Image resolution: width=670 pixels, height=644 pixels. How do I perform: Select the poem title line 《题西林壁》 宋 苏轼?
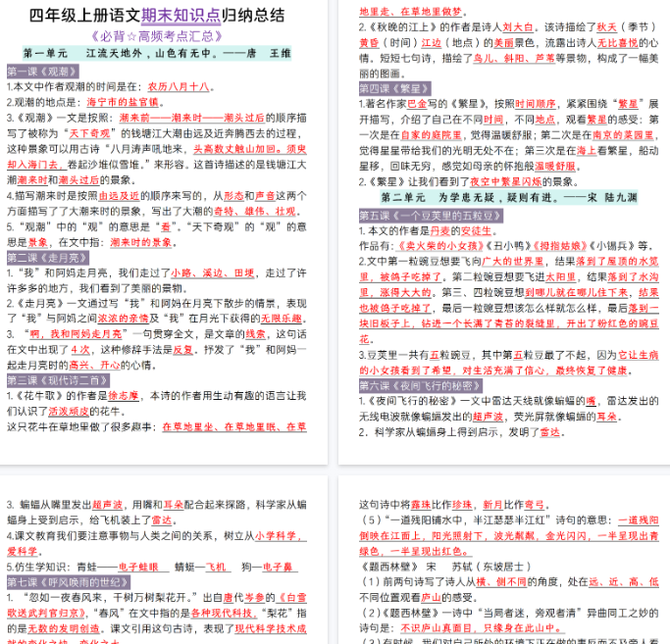tap(446, 567)
